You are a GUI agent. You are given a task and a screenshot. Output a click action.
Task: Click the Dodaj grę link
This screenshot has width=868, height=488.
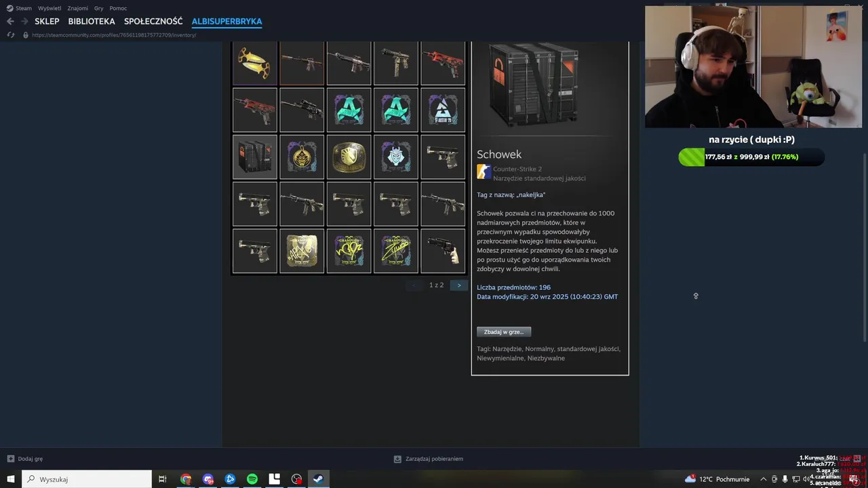tap(30, 459)
